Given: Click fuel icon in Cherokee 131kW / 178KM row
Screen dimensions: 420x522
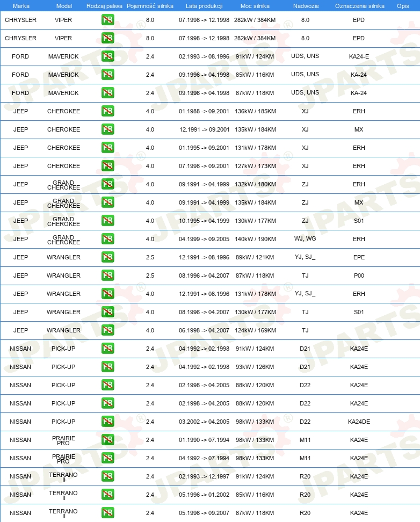Looking at the screenshot, I should tap(107, 148).
